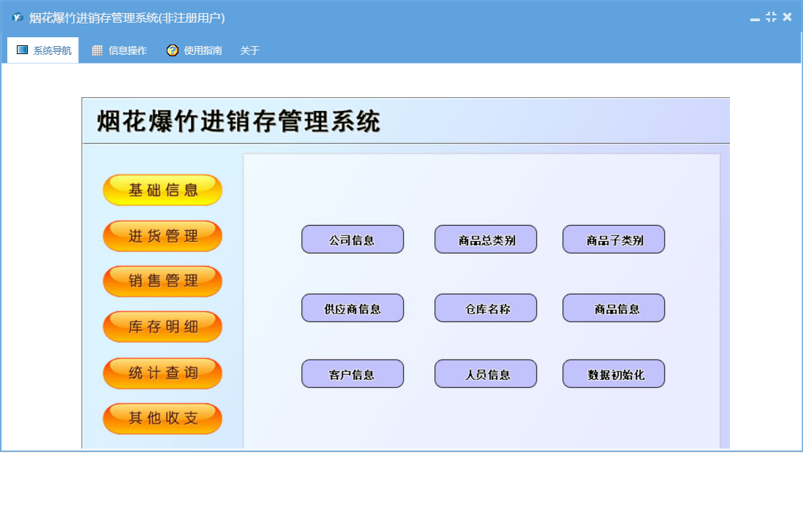The width and height of the screenshot is (803, 532).
Task: Click the 数据初始化 button
Action: (x=614, y=374)
